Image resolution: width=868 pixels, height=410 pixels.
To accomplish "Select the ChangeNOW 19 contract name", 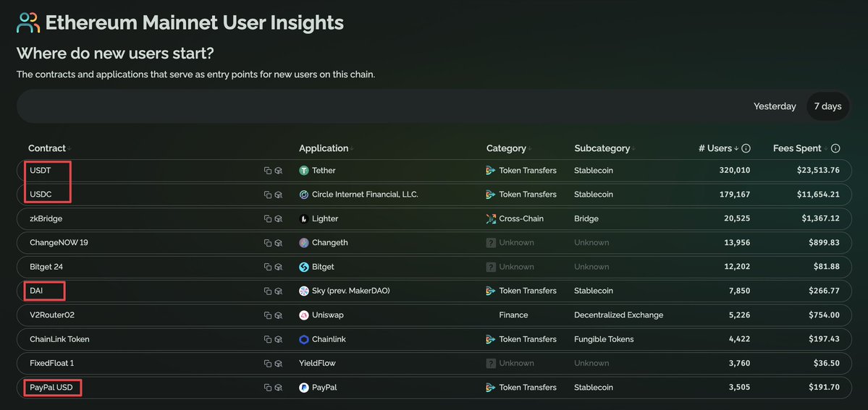I will (59, 243).
